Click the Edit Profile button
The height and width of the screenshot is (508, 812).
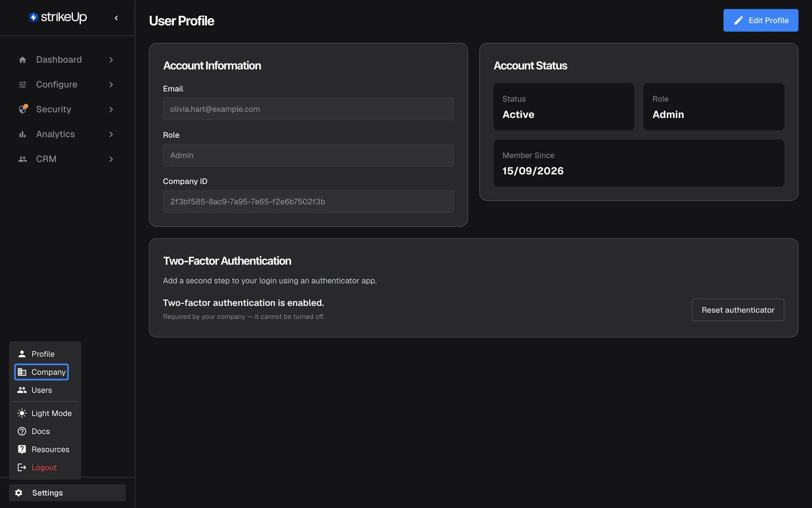pos(761,20)
